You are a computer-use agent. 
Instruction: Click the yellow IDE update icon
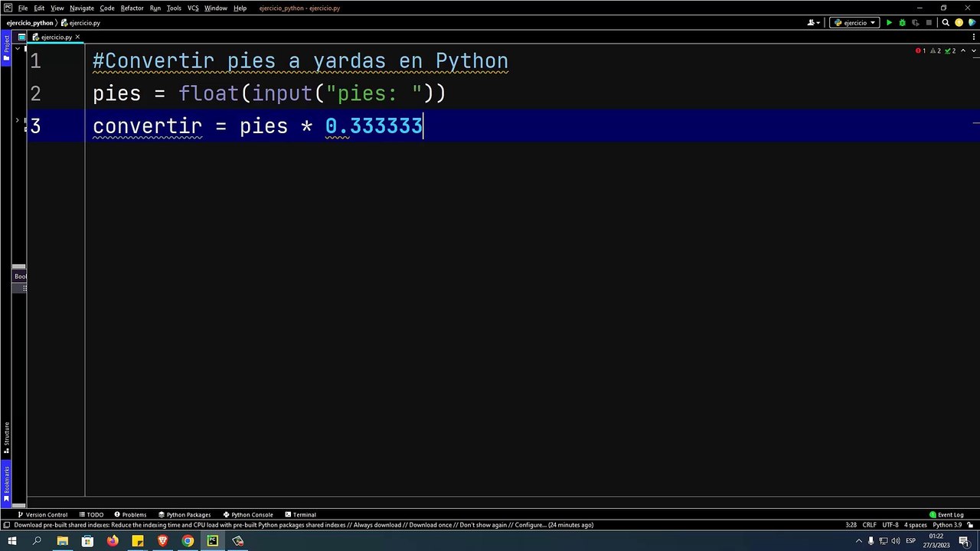(x=959, y=23)
